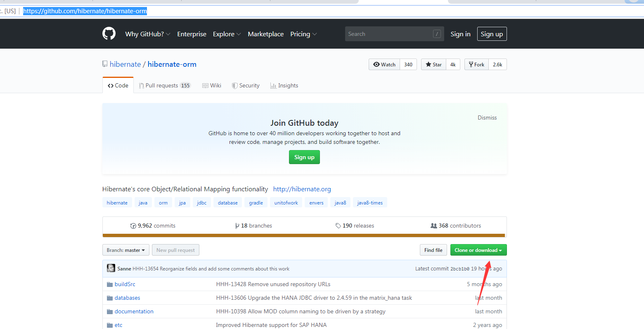Open the Pricing dropdown menu
The image size is (644, 329).
pyautogui.click(x=303, y=34)
